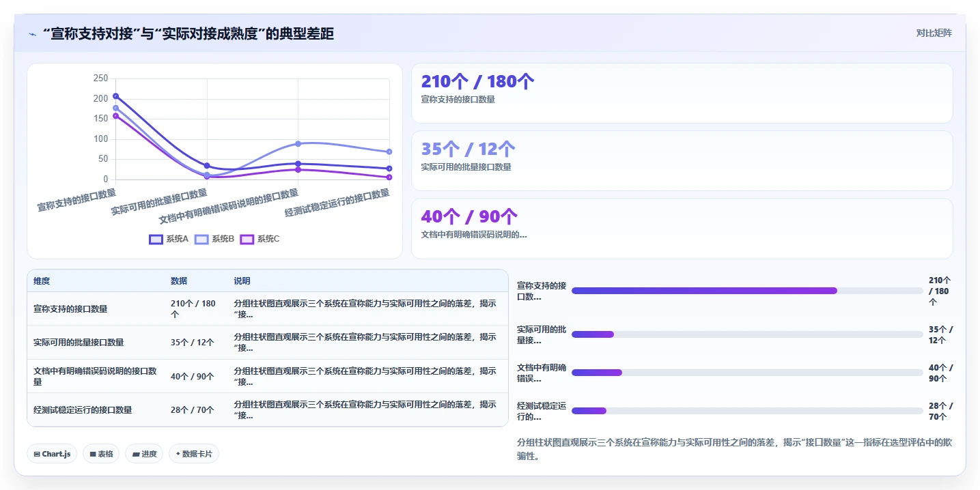Image resolution: width=980 pixels, height=490 pixels.
Task: Click 维度 column header in table
Action: (x=42, y=281)
